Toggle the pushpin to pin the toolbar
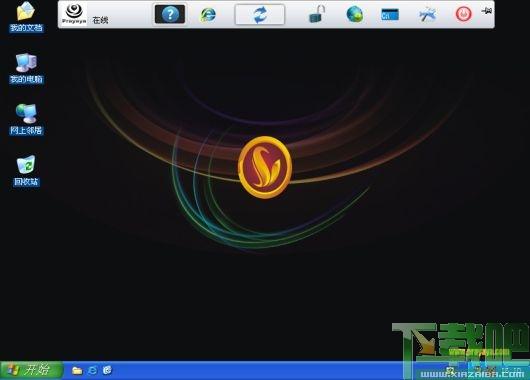This screenshot has width=530, height=380. 487,11
